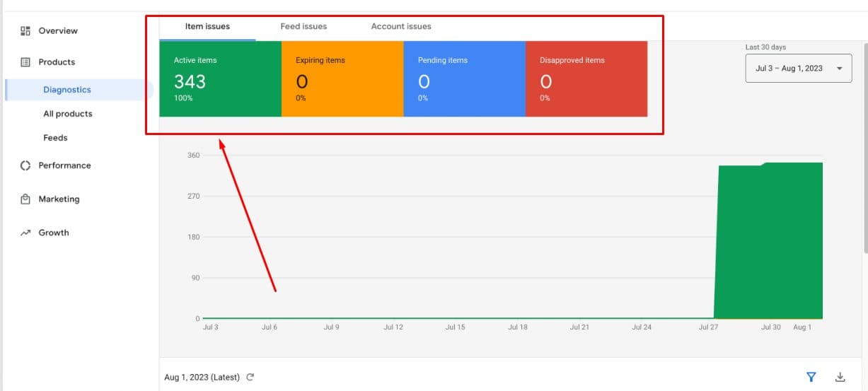This screenshot has width=868, height=391.
Task: Select the green Active items card
Action: point(221,78)
